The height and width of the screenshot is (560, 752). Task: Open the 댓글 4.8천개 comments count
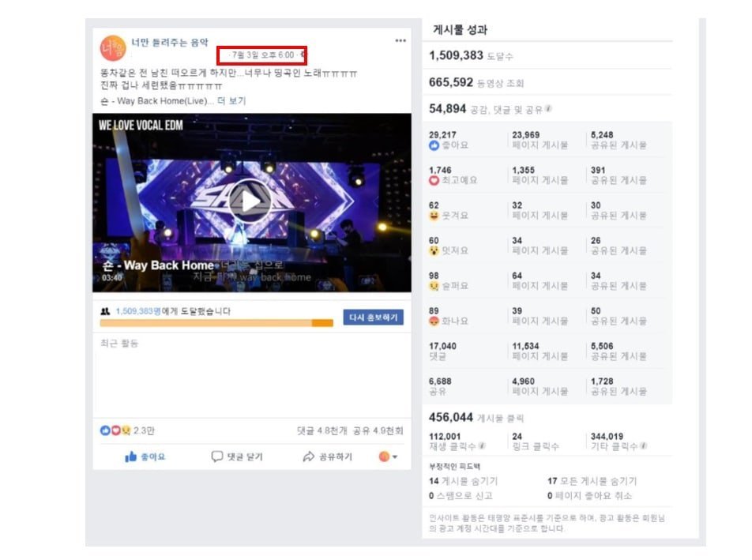click(321, 430)
